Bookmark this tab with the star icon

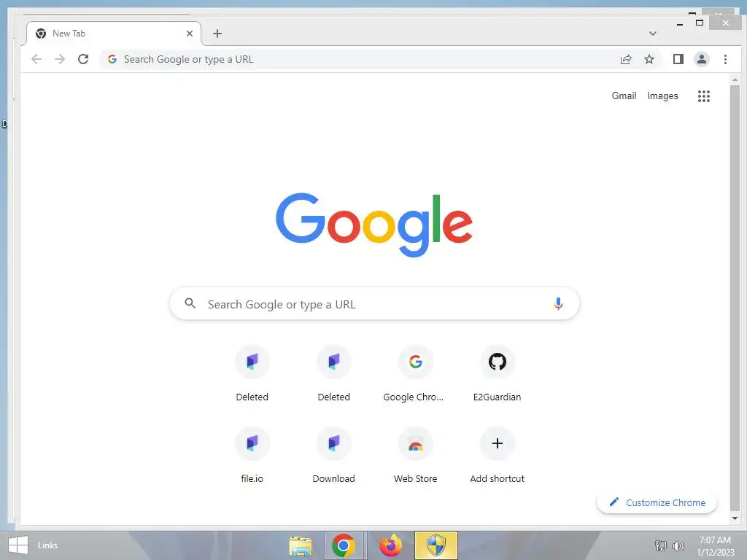coord(649,59)
